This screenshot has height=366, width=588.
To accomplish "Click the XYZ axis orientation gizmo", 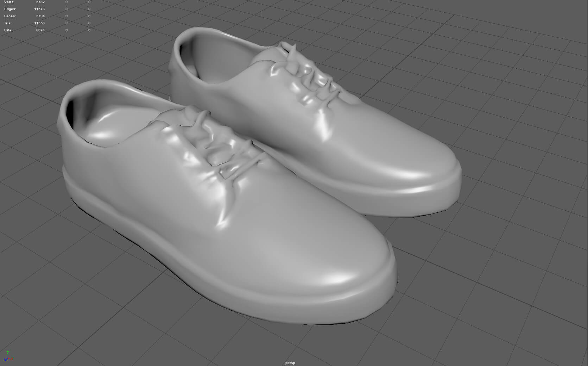I will 8,356.
